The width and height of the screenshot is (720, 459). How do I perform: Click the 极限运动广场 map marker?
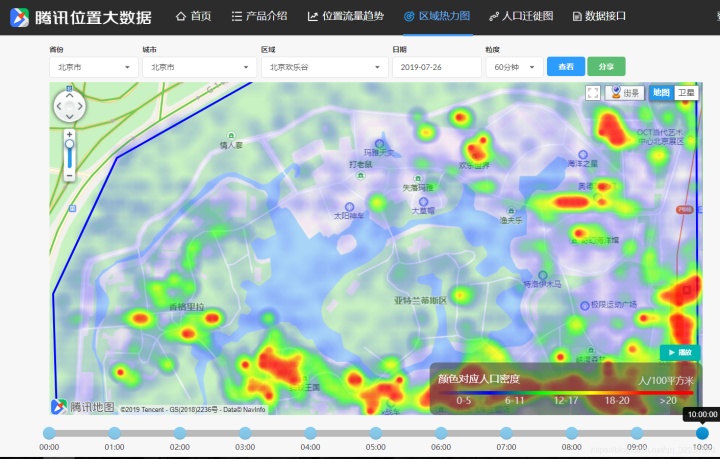(x=585, y=306)
